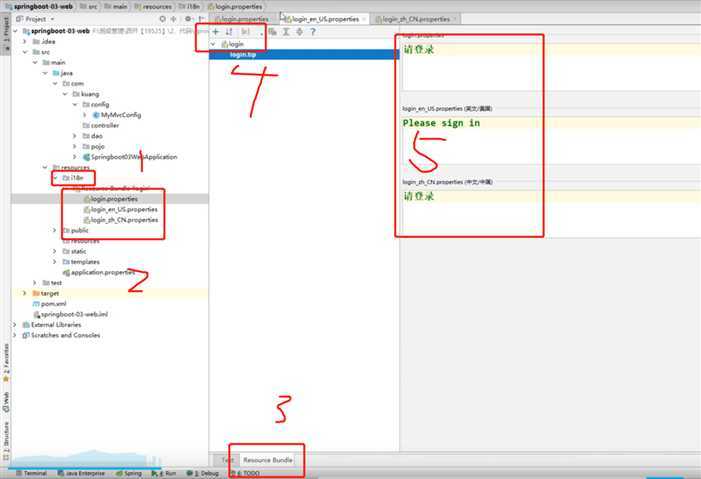Viewport: 701px width, 479px height.
Task: Open the login.properties editor tab
Action: [x=242, y=19]
